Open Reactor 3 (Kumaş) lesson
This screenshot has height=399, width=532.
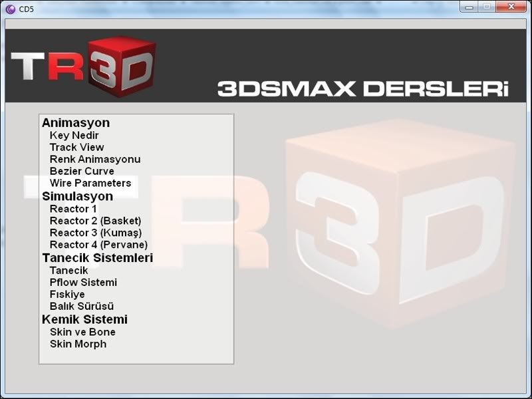96,233
